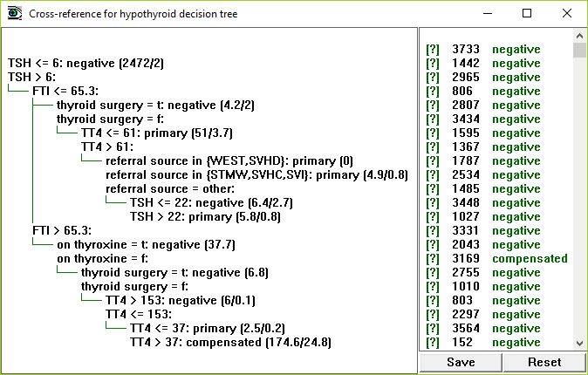The height and width of the screenshot is (375, 588).
Task: Click the [?] marker beside case 3733
Action: (433, 50)
